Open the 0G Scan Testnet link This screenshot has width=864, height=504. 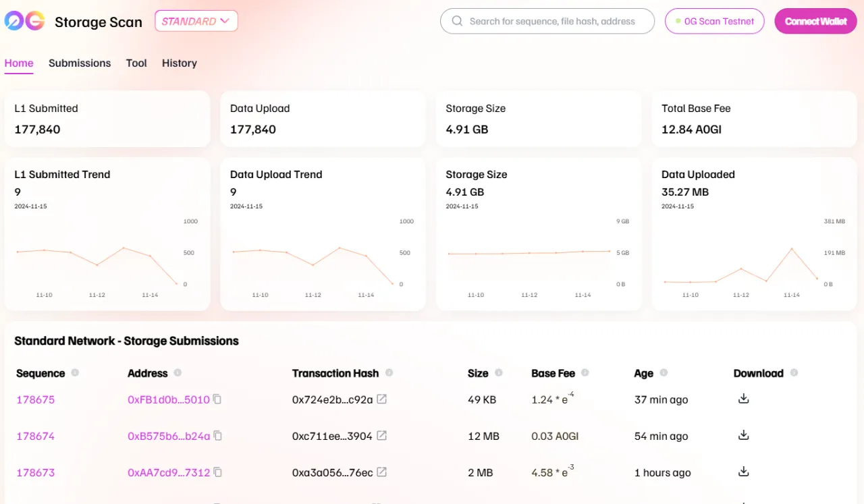(x=714, y=22)
